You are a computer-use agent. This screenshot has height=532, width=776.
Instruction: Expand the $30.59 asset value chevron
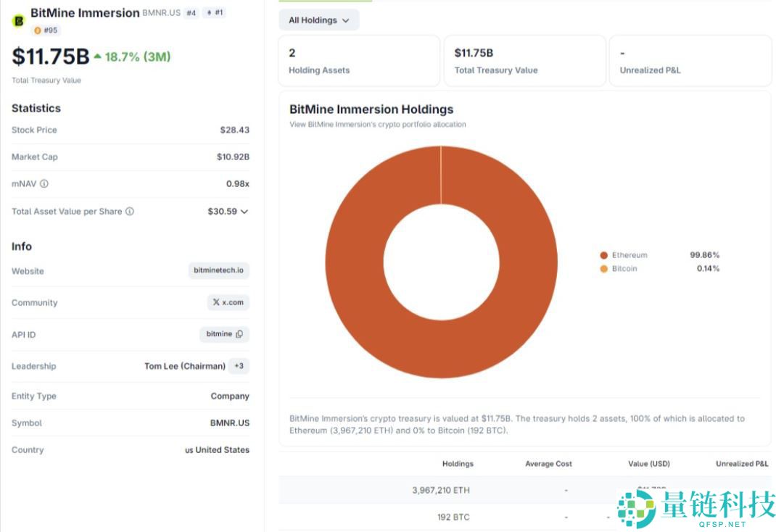point(244,212)
